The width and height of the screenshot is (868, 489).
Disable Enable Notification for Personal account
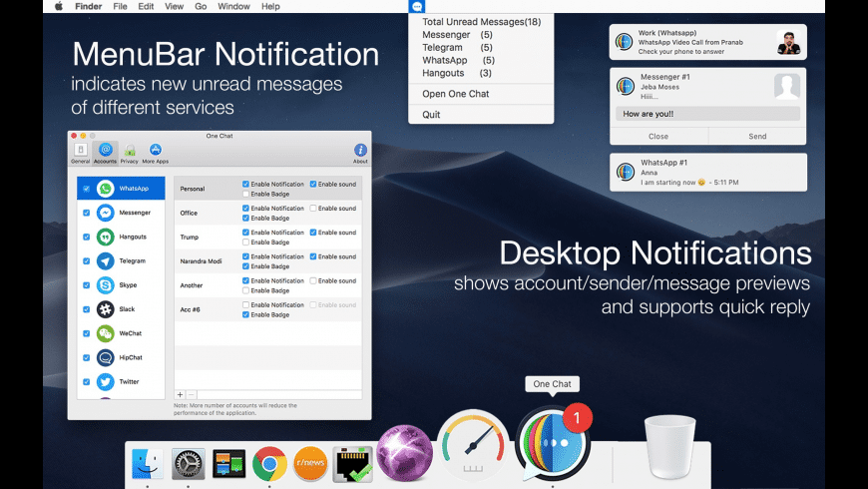click(245, 184)
